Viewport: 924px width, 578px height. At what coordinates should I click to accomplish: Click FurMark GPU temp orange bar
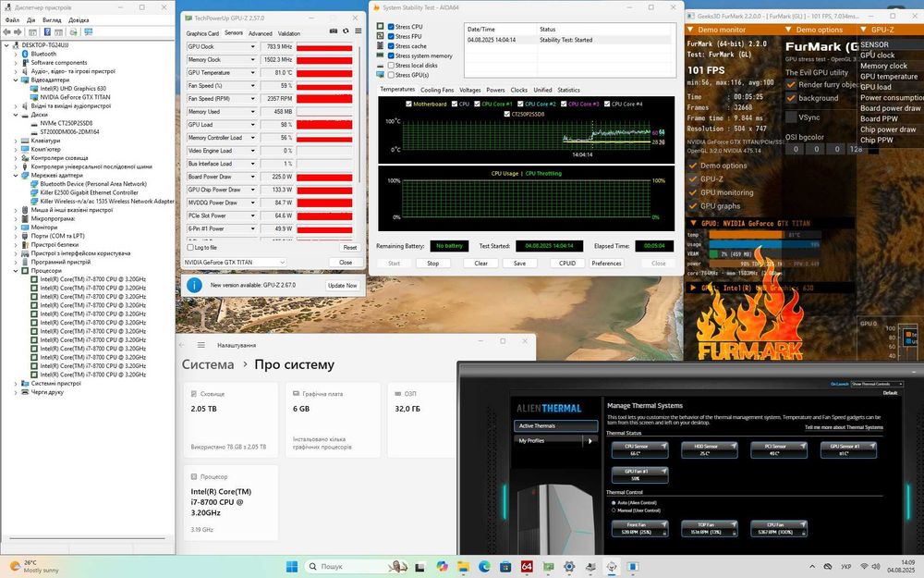click(x=746, y=235)
